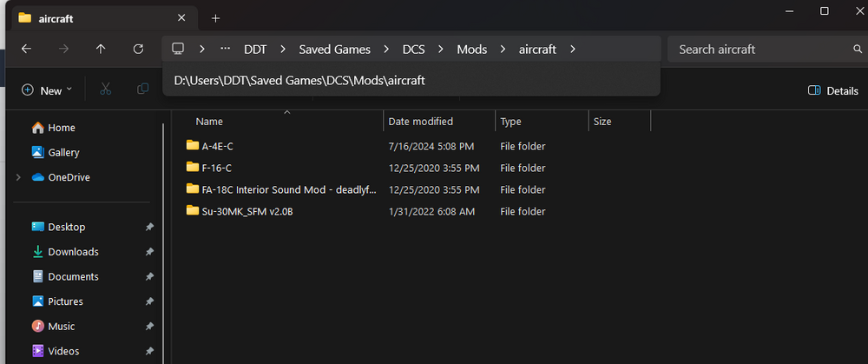The width and height of the screenshot is (868, 364).
Task: Click the Su-30MK_SFM folder icon
Action: [192, 210]
